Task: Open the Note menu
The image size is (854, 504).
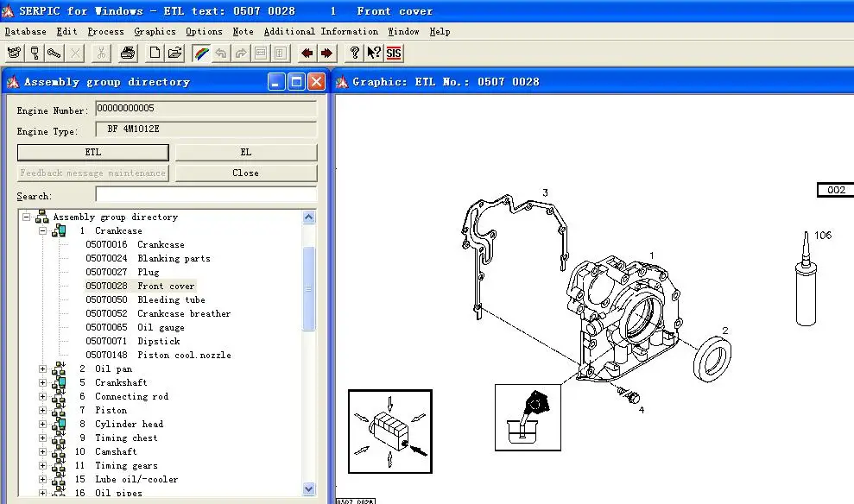Action: point(243,32)
